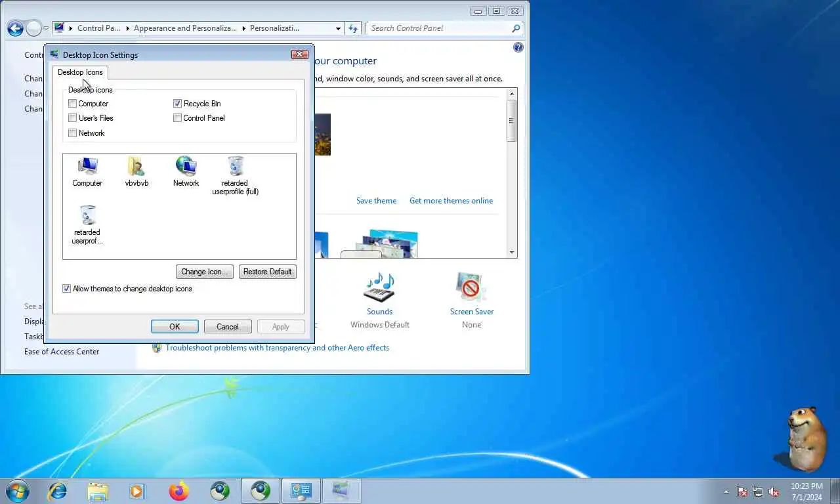Open Troubleshoot problems with transparency link
The image size is (840, 504).
pos(277,348)
